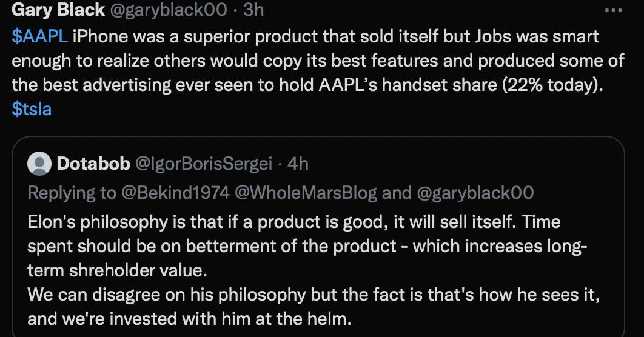
Task: Click the "(22% today)" text in tweet
Action: pos(552,85)
